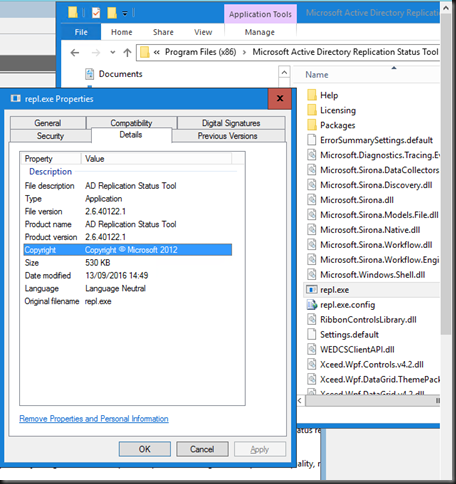Screen dimensions: 456x484
Task: Open the recent locations dropdown arrow
Action: (x=113, y=52)
